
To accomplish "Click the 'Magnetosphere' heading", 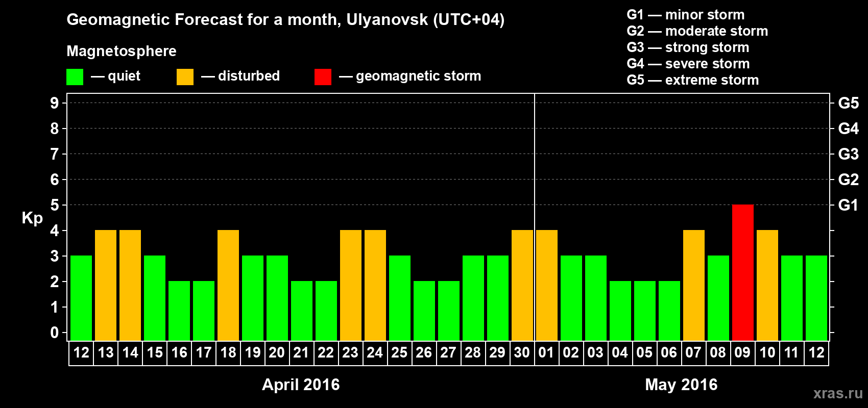I will click(122, 51).
